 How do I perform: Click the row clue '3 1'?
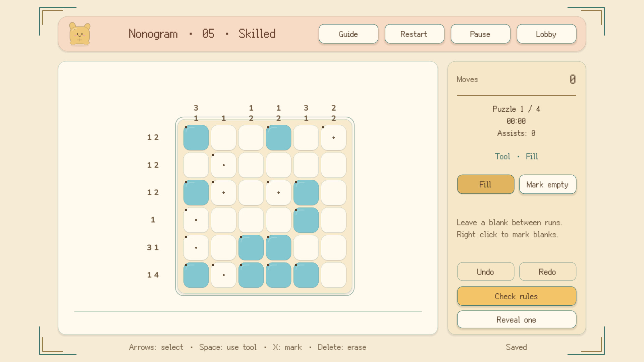coord(153,247)
